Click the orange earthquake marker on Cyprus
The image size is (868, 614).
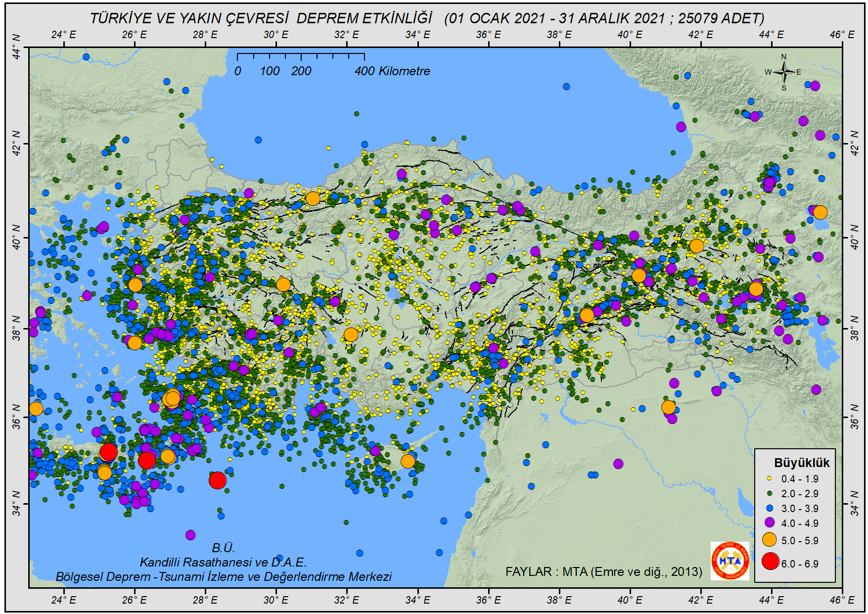[x=408, y=461]
